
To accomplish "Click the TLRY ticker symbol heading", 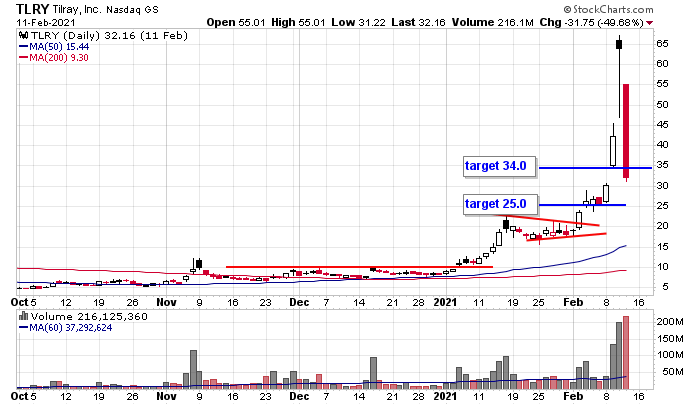I will click(32, 9).
